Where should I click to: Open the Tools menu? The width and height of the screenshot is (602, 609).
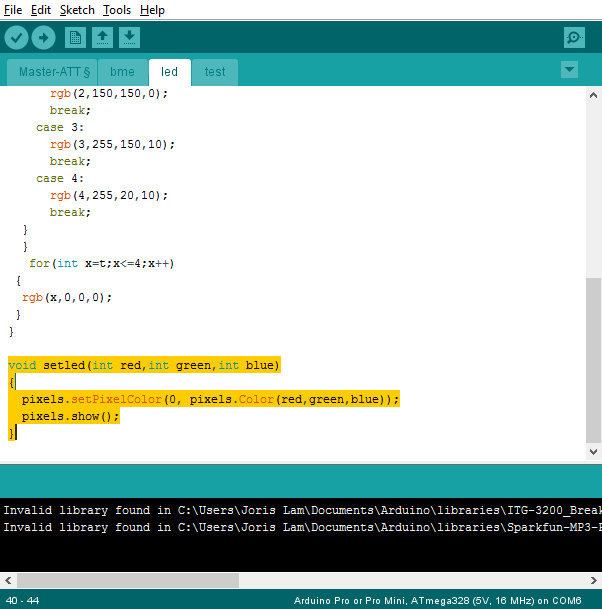[x=117, y=10]
